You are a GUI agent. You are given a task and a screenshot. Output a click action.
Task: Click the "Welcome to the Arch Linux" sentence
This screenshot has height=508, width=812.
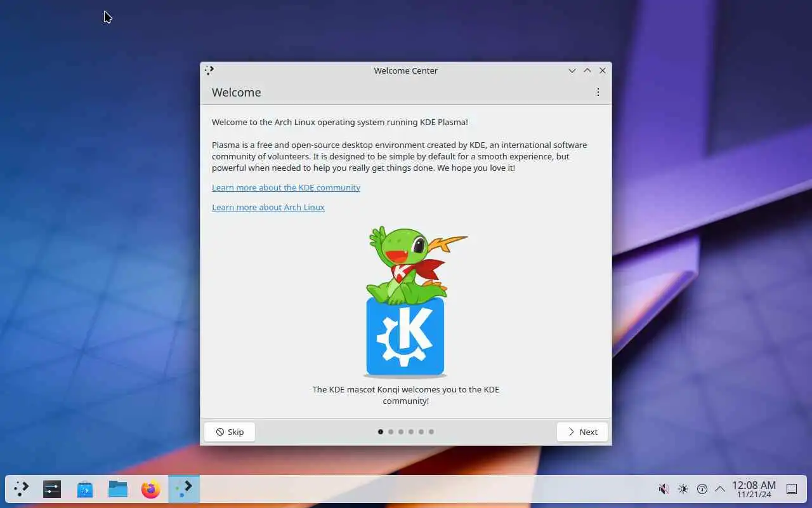click(x=340, y=122)
